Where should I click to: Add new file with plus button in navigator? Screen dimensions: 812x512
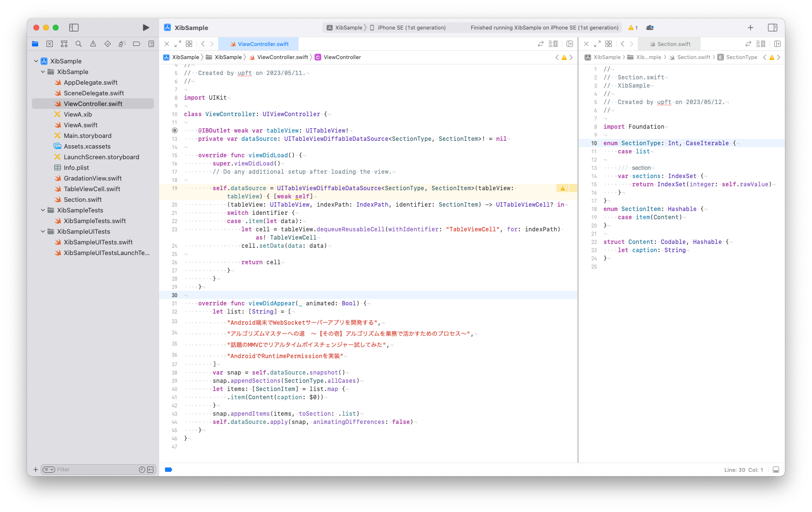(x=35, y=469)
